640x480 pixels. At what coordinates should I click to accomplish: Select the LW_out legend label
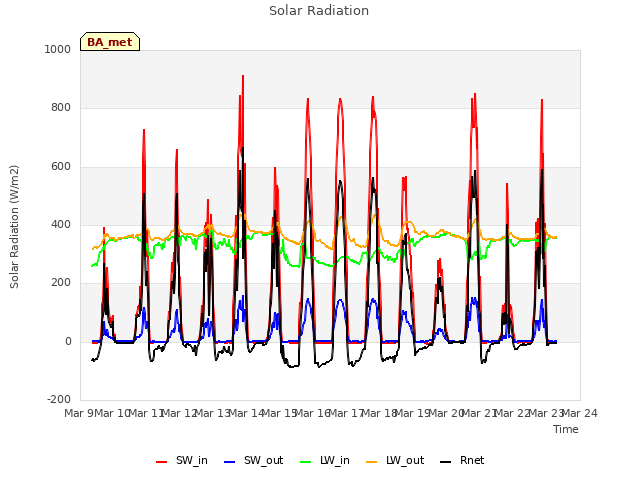tap(405, 460)
